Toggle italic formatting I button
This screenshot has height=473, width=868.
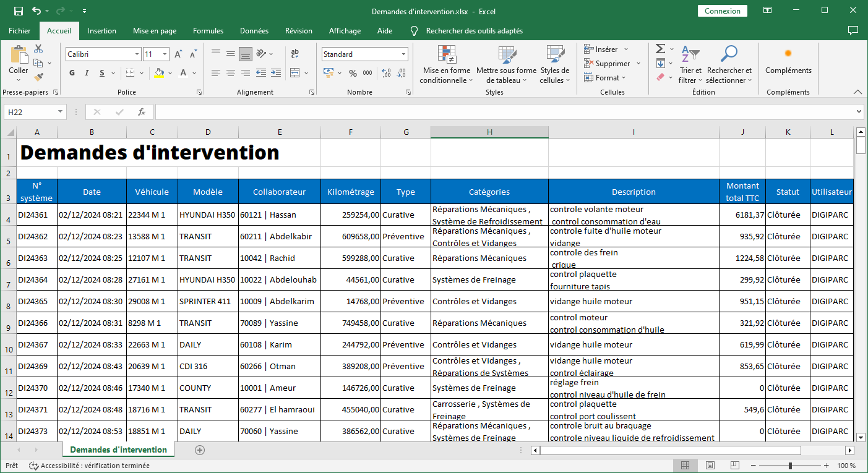[87, 73]
